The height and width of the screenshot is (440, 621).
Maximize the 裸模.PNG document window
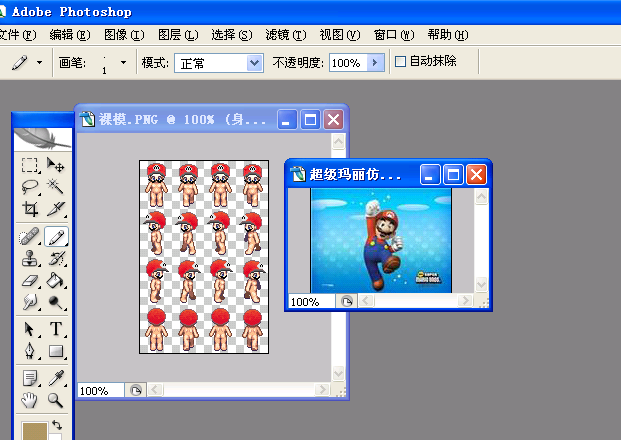(x=310, y=119)
